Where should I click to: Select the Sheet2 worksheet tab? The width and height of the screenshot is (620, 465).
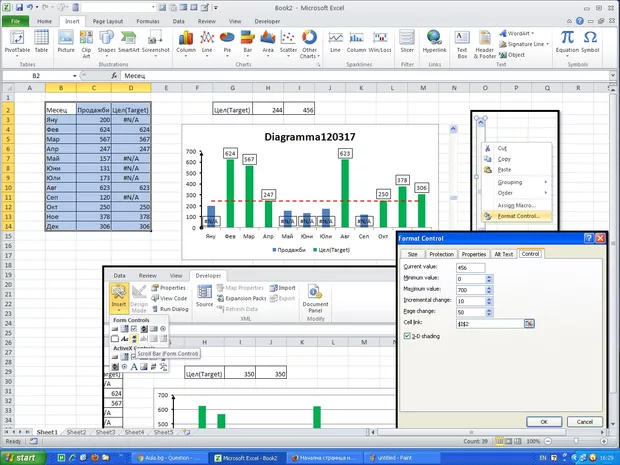tap(75, 433)
